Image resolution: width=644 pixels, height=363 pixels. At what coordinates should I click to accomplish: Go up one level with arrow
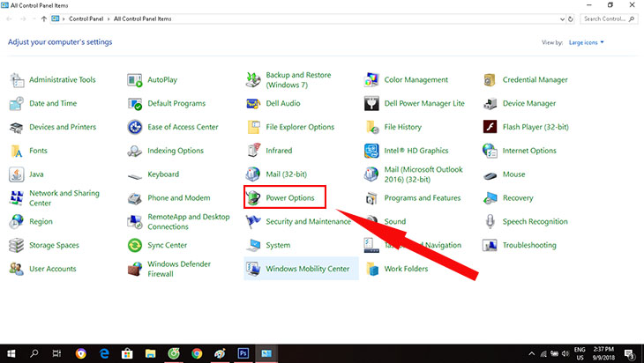pos(43,19)
